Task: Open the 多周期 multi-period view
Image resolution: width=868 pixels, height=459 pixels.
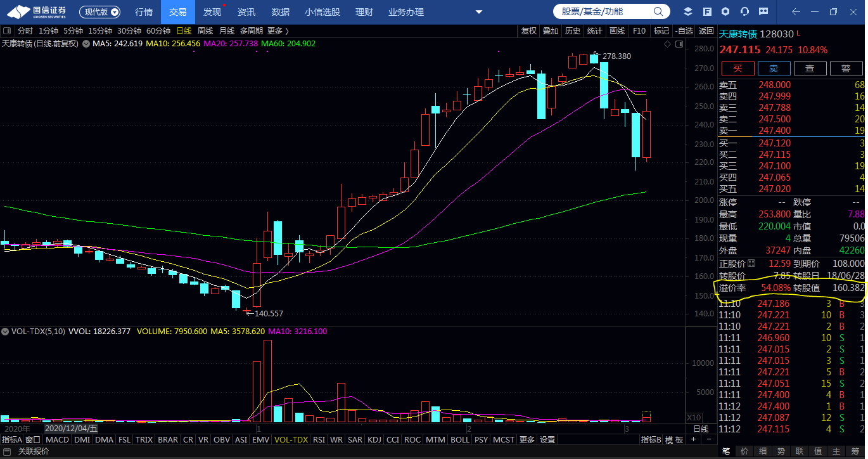Action: click(251, 31)
